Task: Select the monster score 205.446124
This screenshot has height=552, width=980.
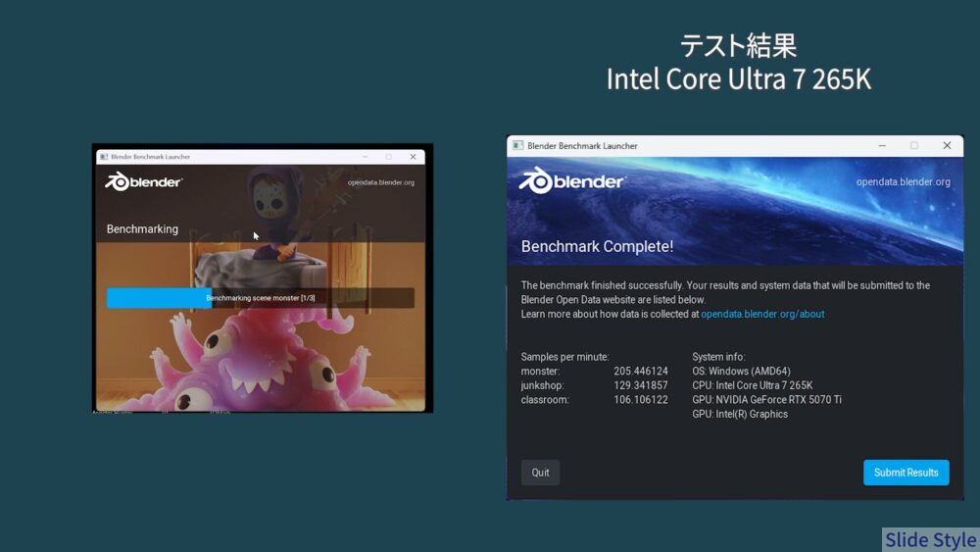Action: [641, 372]
